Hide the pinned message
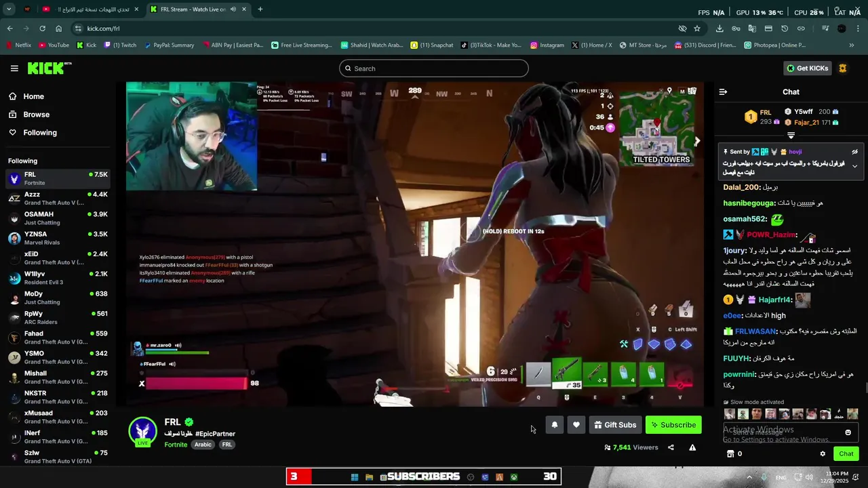 (854, 152)
